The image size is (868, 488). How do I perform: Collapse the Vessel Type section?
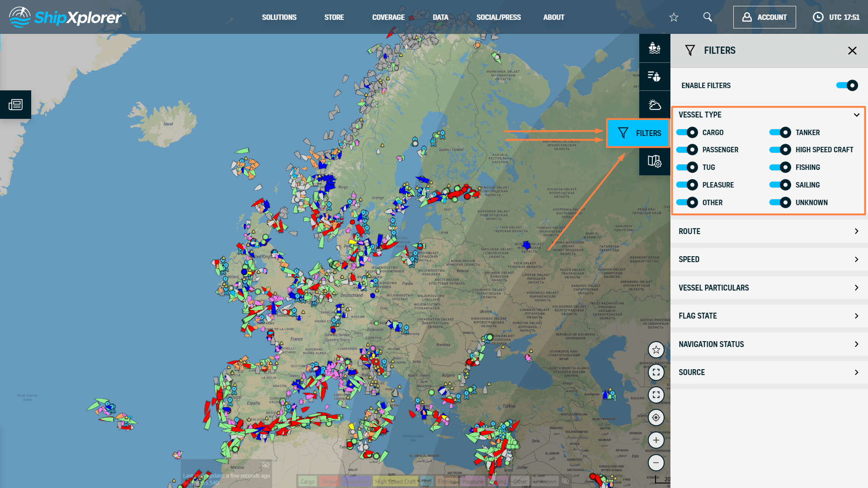click(x=856, y=115)
